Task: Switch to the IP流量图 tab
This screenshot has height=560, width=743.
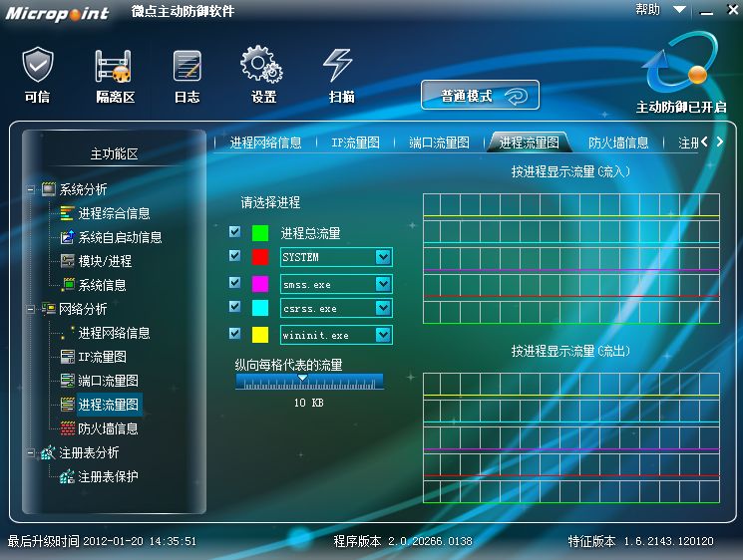Action: tap(355, 142)
